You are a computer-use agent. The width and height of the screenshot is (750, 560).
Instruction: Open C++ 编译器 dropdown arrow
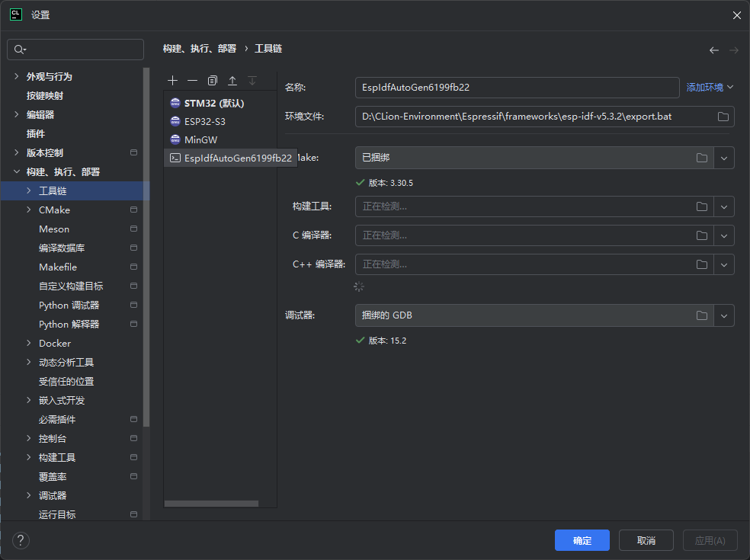723,264
